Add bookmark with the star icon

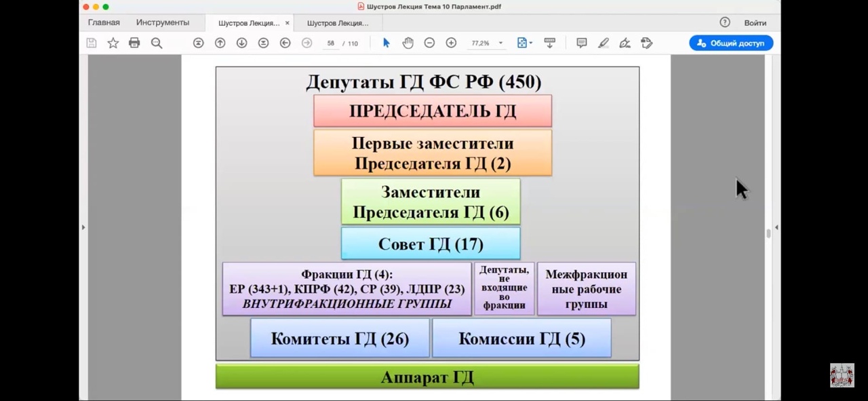click(113, 43)
